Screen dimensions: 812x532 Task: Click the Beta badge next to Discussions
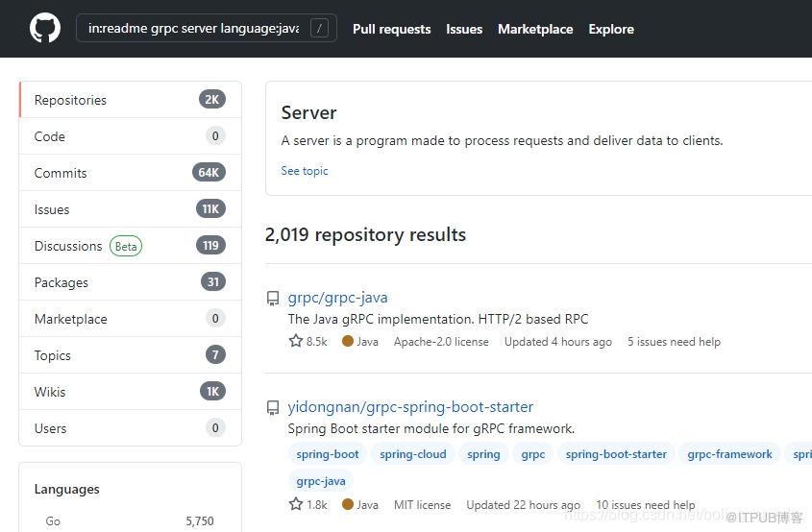[x=126, y=246]
